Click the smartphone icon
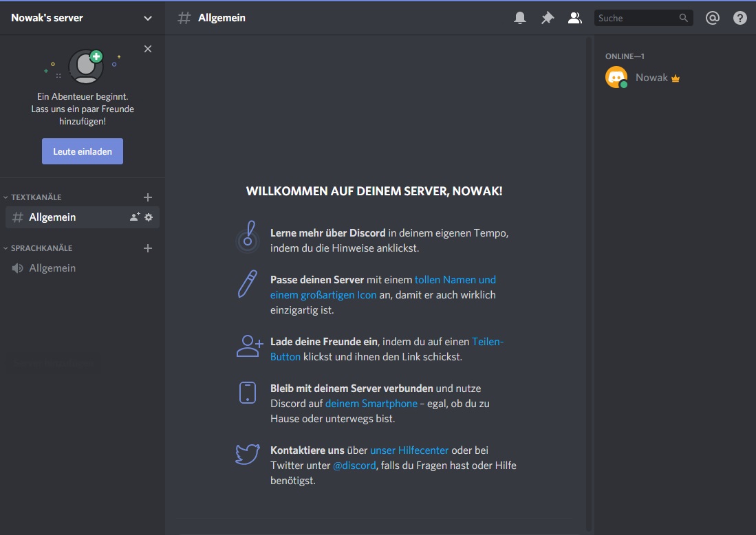756x535 pixels. click(248, 393)
